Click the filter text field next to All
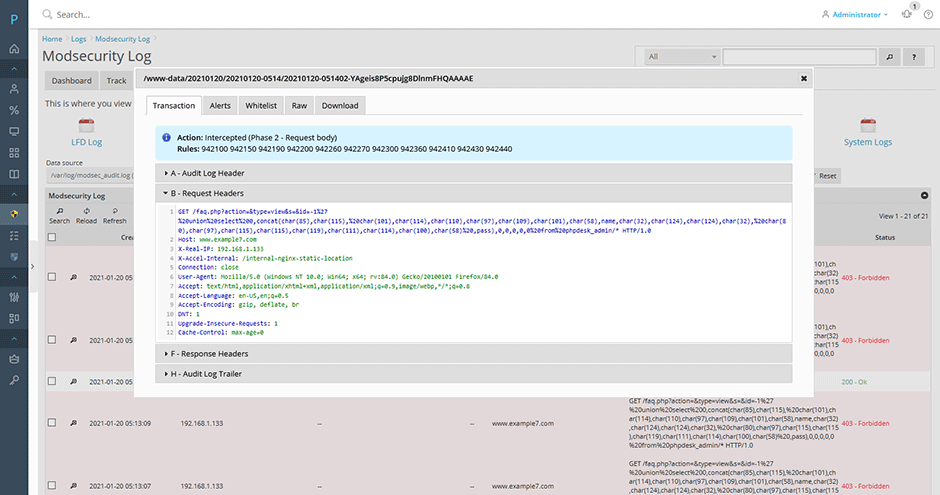The width and height of the screenshot is (940, 495). point(800,57)
